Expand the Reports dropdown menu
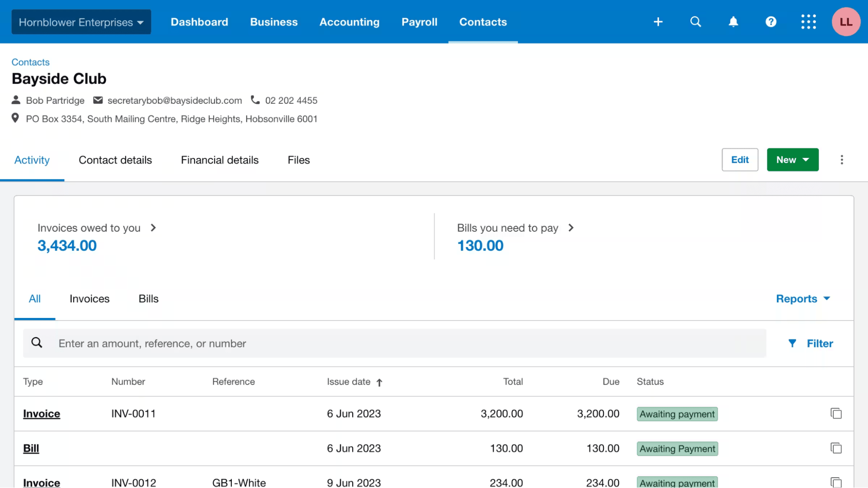868x488 pixels. (x=803, y=298)
